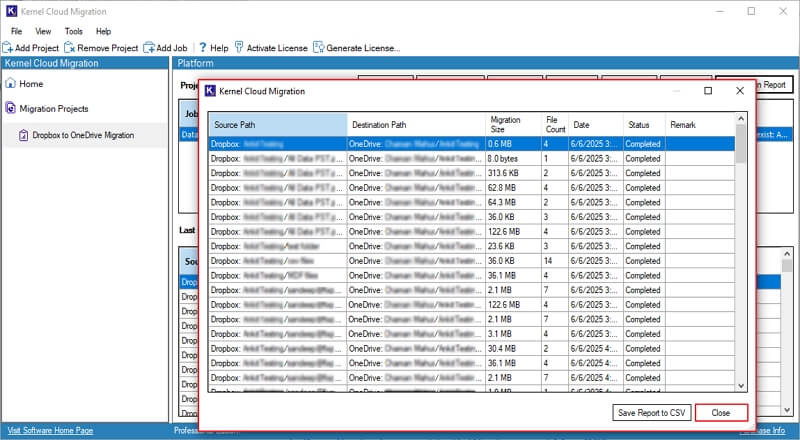This screenshot has width=800, height=440.
Task: Click Completed status in the 8.0 bytes row
Action: (x=644, y=159)
